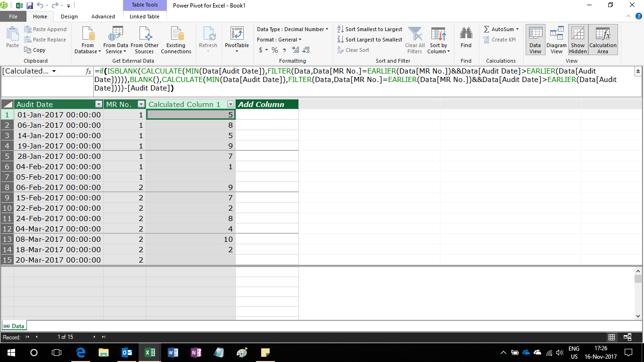The height and width of the screenshot is (362, 644).
Task: Open the column name box dropdown
Action: click(54, 71)
